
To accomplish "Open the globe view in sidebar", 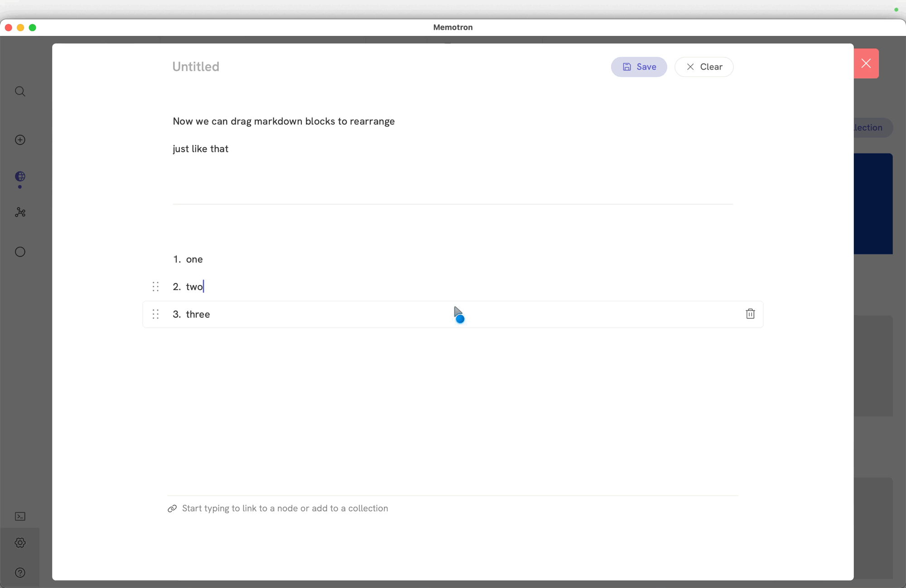I will pyautogui.click(x=20, y=176).
